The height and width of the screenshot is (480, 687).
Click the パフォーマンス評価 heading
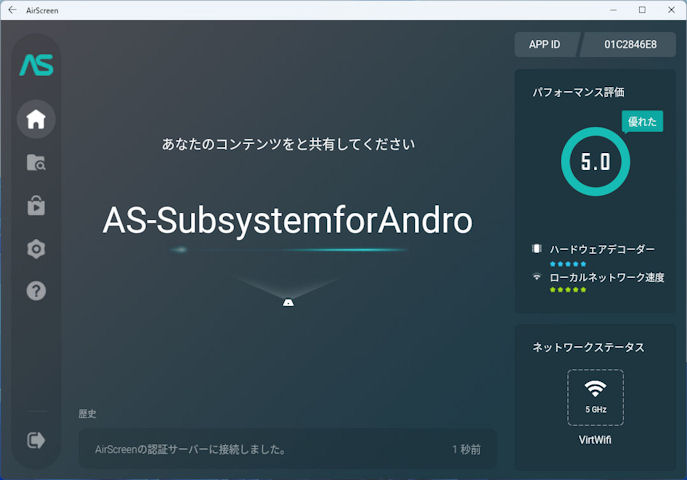coord(578,92)
